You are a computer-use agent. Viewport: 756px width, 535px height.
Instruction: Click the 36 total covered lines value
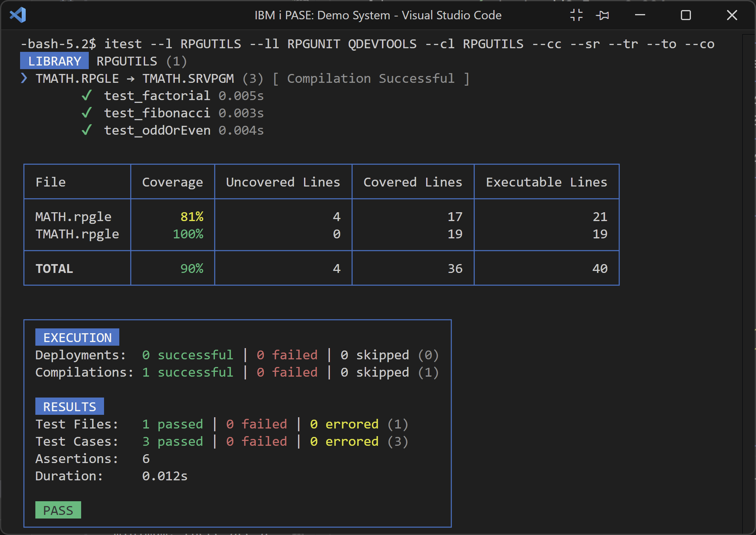pyautogui.click(x=455, y=269)
